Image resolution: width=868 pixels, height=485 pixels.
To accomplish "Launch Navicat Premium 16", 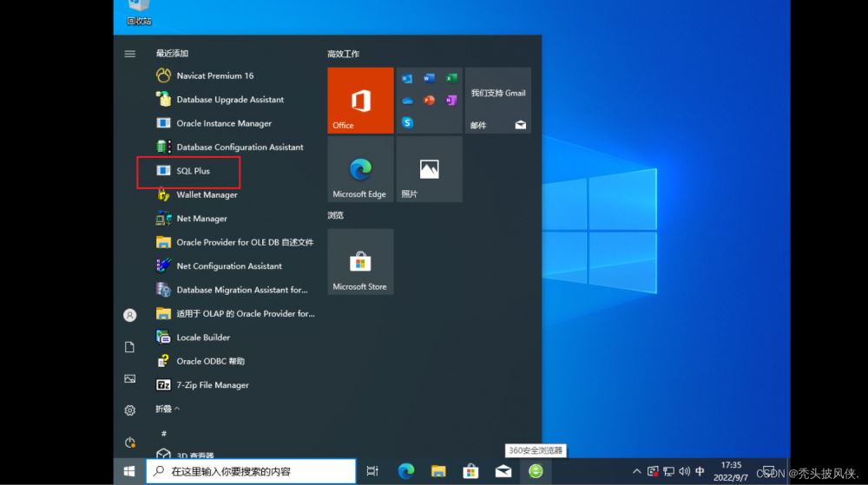I will (214, 75).
